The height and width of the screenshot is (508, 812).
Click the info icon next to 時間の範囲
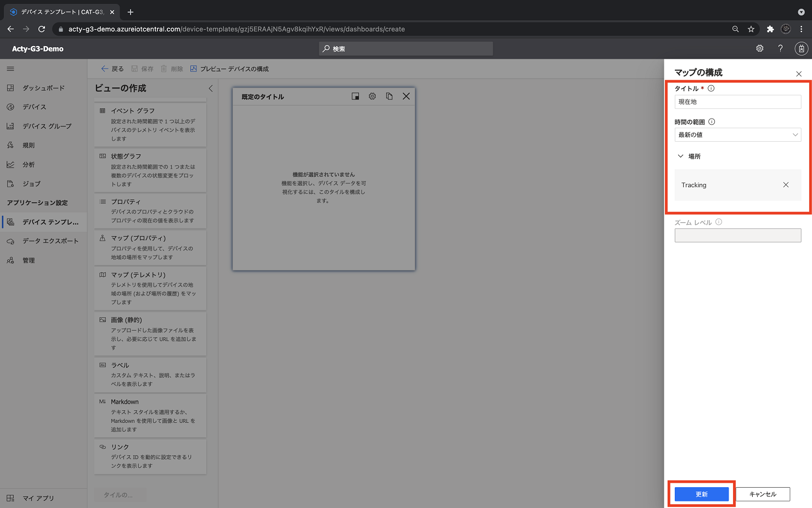click(x=712, y=122)
